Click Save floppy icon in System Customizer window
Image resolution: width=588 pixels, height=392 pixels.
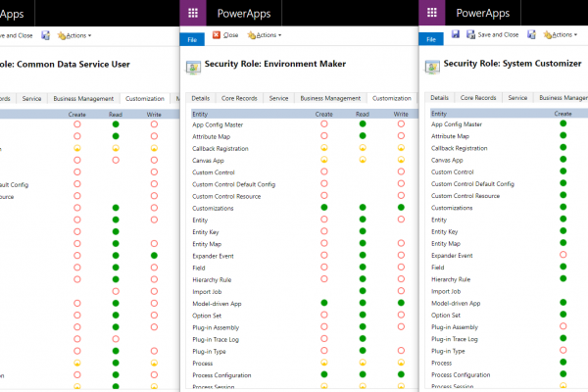(456, 34)
